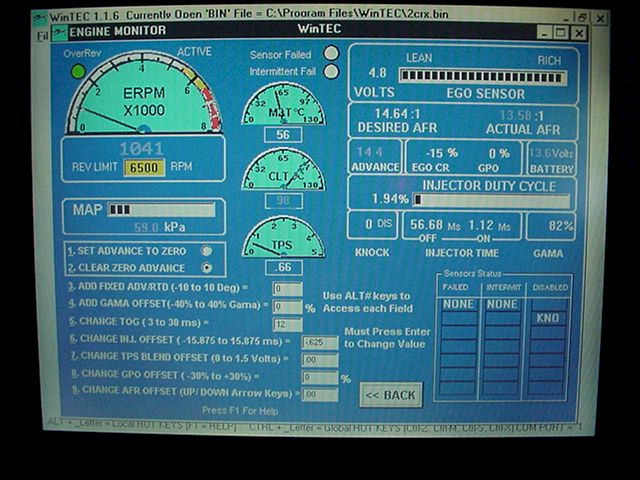This screenshot has width=640, height=480.
Task: Click the Sensor Failed indicator light
Action: pos(331,53)
